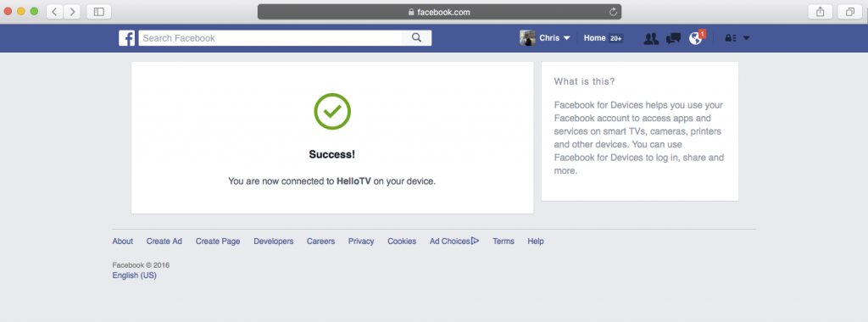Click the green success checkmark icon
868x322 pixels.
click(332, 111)
